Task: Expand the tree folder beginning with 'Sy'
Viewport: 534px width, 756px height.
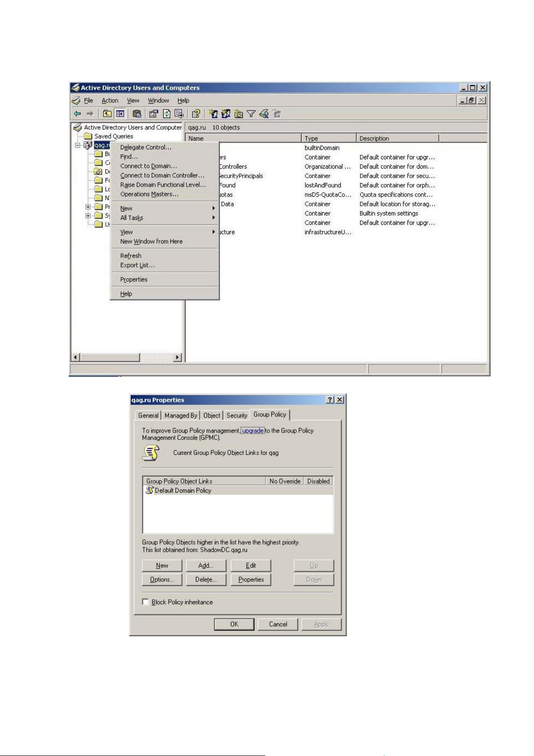Action: tap(88, 216)
